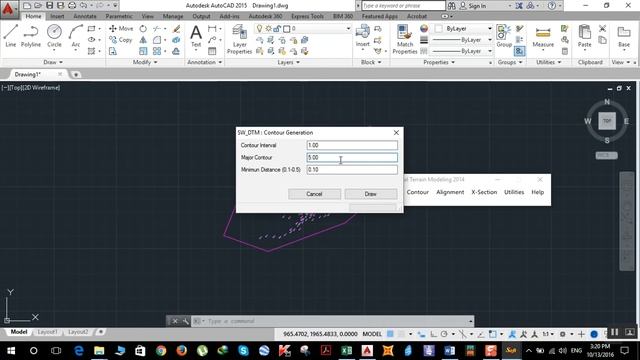Select the Circle tool
The height and width of the screenshot is (360, 640).
[x=54, y=36]
